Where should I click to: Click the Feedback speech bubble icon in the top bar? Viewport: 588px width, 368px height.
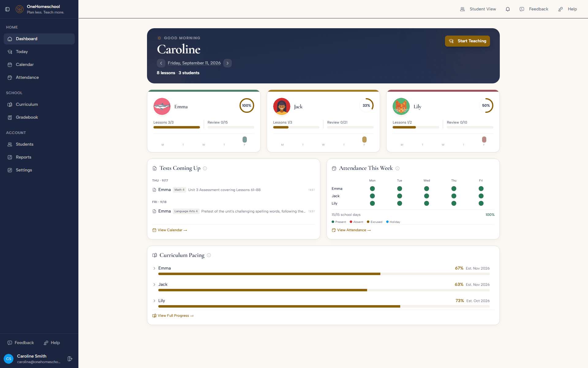click(x=522, y=9)
